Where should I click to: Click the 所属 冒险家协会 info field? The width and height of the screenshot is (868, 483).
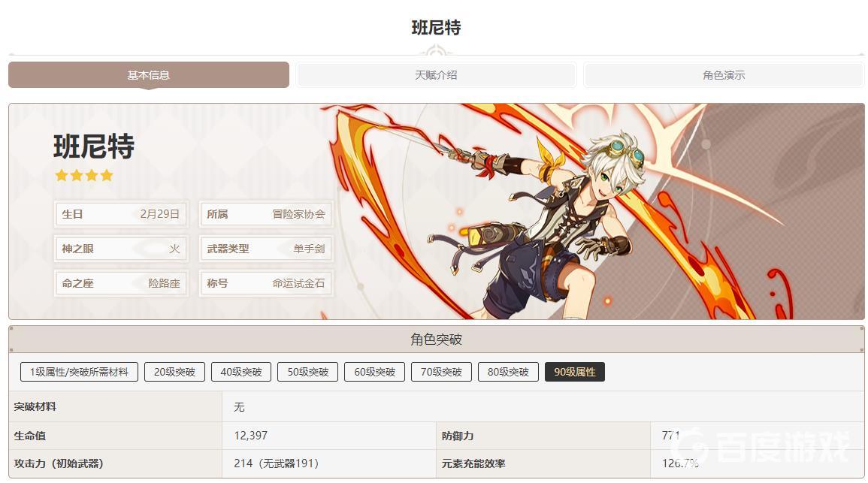(266, 214)
